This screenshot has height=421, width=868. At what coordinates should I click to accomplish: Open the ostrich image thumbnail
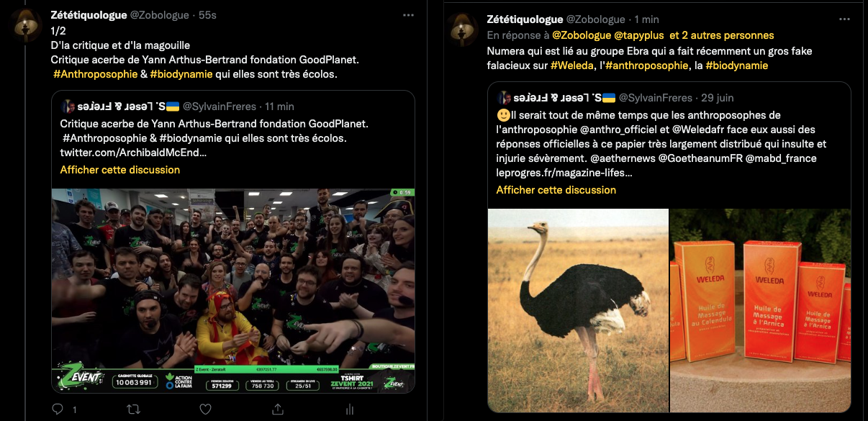tap(578, 310)
